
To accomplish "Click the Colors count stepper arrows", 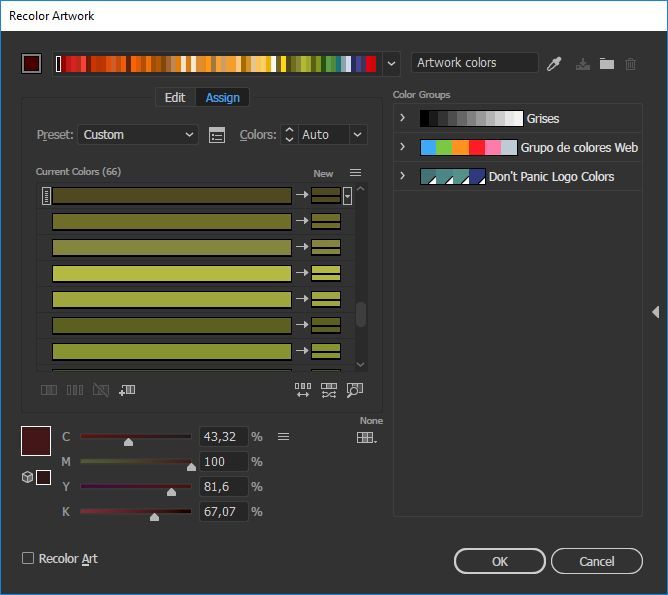I will (289, 135).
